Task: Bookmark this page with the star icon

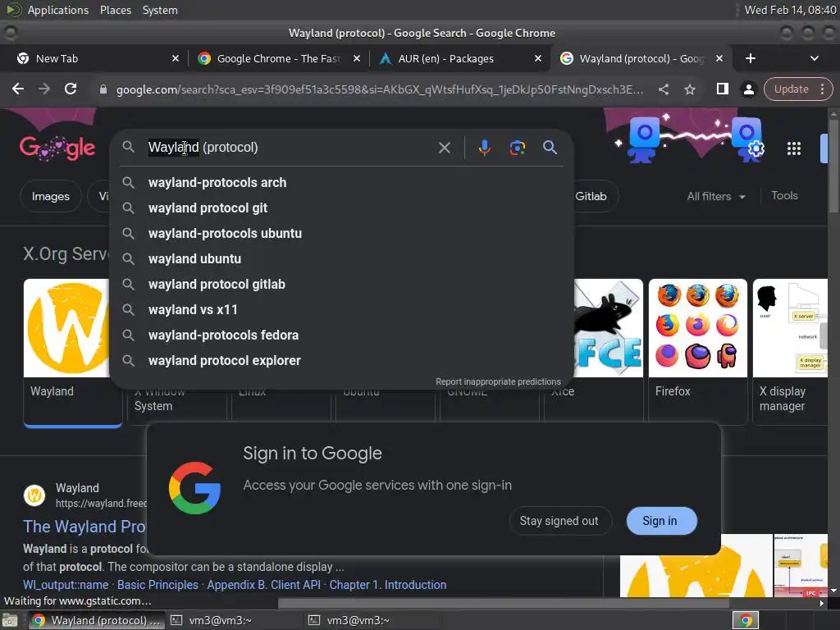Action: pyautogui.click(x=690, y=89)
